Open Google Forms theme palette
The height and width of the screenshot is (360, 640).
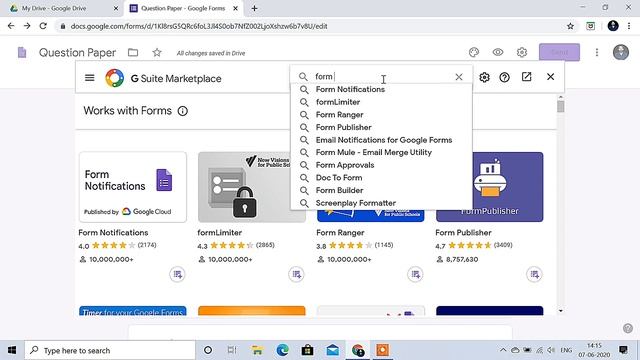click(x=473, y=52)
